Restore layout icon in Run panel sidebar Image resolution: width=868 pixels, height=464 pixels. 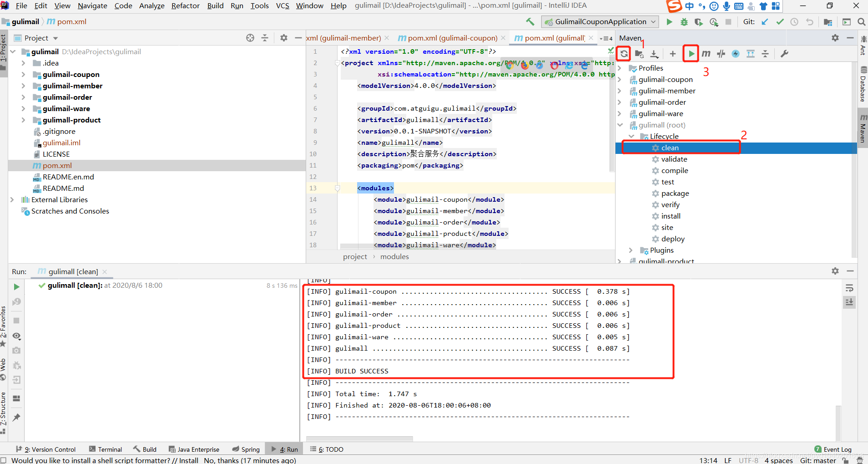(x=16, y=398)
